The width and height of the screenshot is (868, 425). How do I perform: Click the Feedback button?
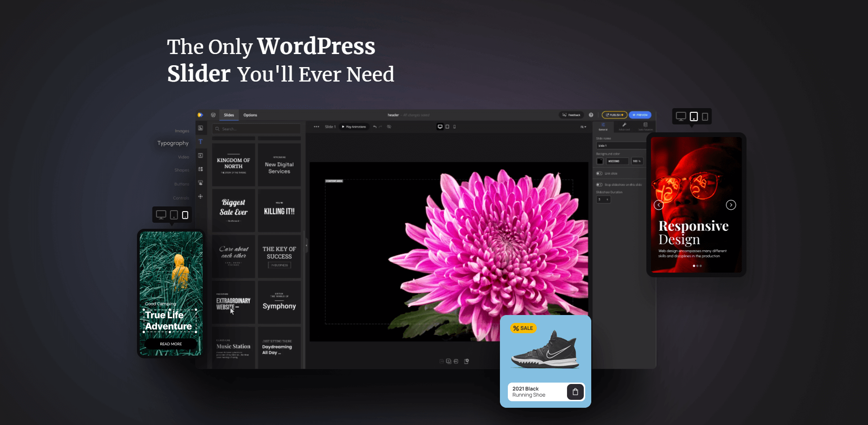(x=571, y=115)
